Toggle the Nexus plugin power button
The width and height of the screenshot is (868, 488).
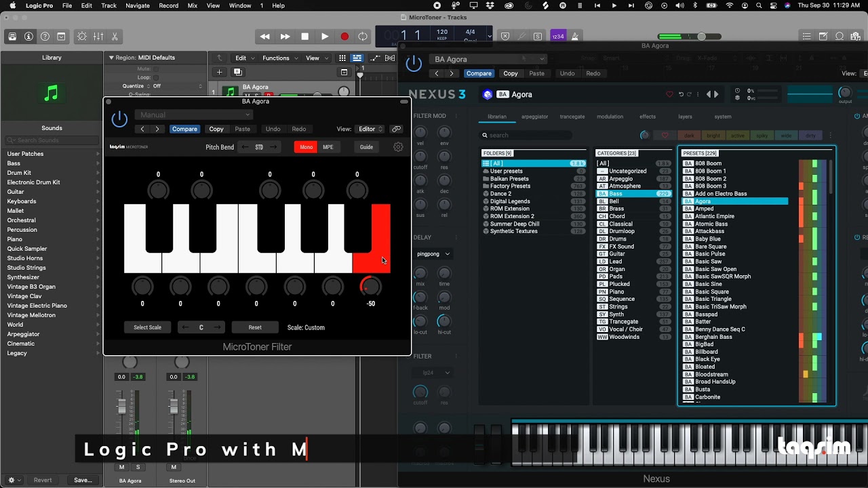(x=414, y=64)
